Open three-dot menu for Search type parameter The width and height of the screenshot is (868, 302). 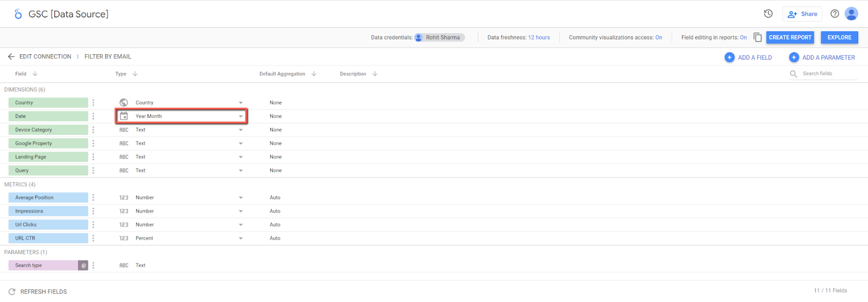[x=93, y=265]
